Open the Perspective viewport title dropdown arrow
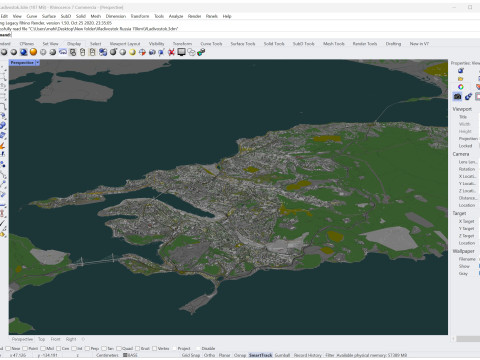Screen dimensions: 480x360 38,63
